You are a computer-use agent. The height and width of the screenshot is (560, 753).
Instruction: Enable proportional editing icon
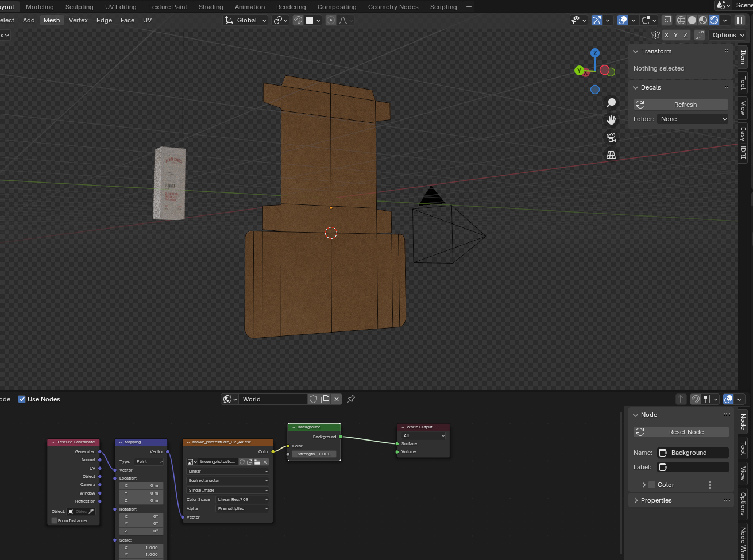click(x=331, y=20)
